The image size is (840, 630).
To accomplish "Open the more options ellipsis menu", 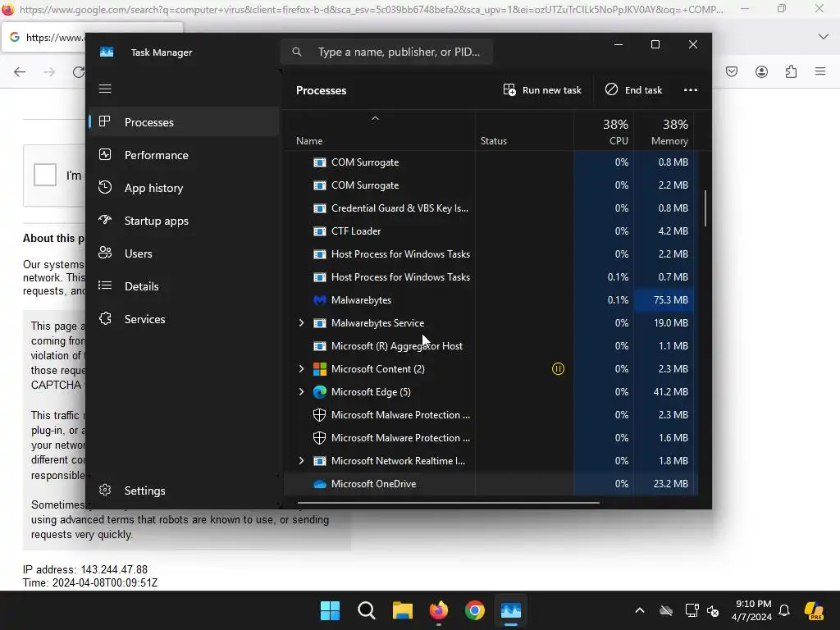I will (x=691, y=90).
